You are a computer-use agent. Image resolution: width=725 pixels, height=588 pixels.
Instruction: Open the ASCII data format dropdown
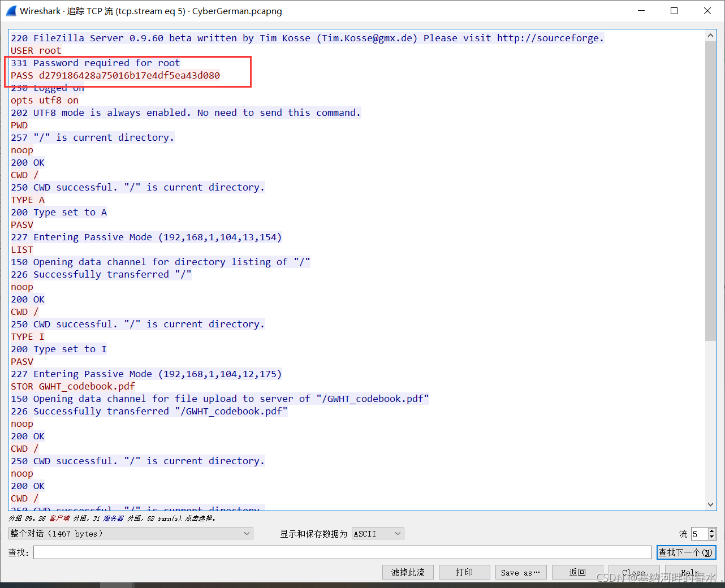[x=378, y=534]
